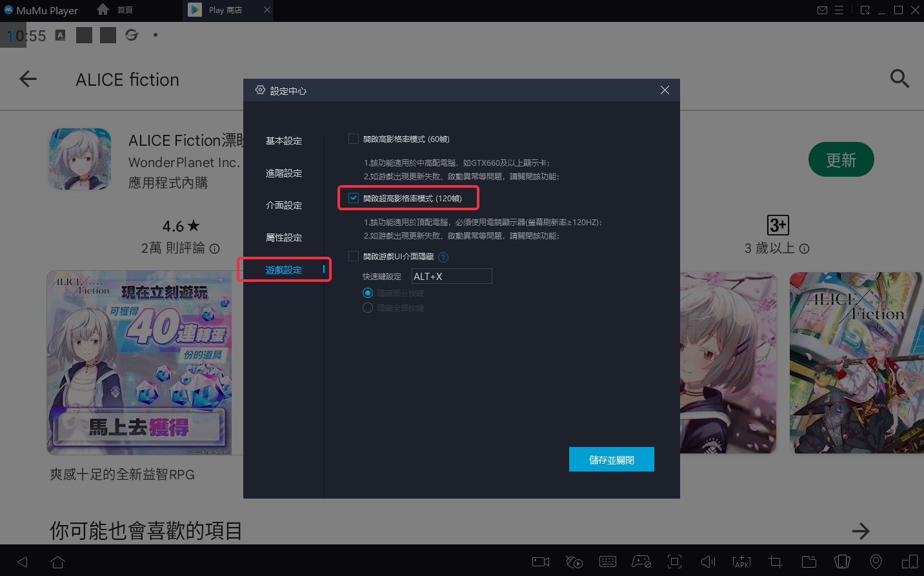This screenshot has width=924, height=576.
Task: Select the 遊戲設定 settings tab
Action: tap(284, 270)
